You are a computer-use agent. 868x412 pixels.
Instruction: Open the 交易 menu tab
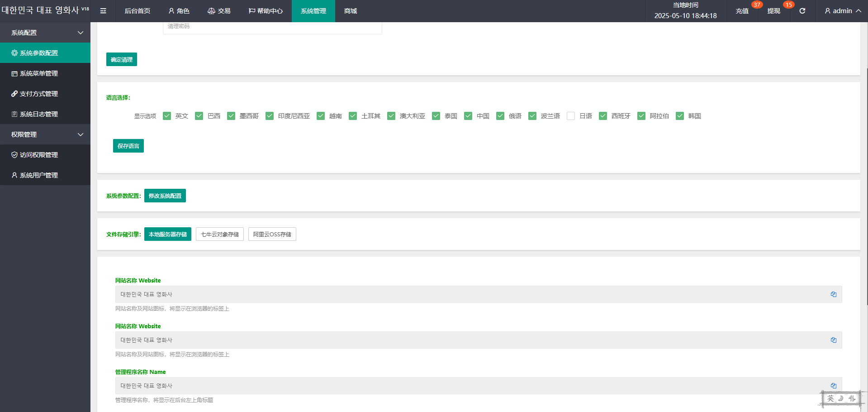point(219,11)
